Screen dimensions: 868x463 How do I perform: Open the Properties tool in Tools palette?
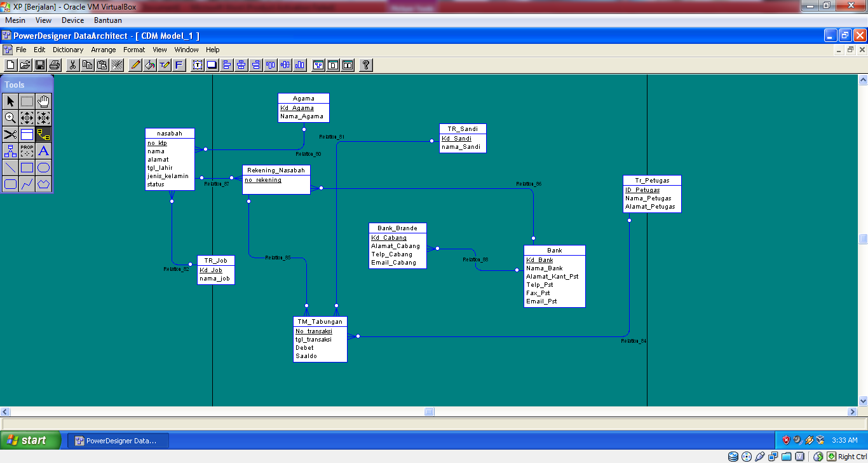[x=26, y=151]
